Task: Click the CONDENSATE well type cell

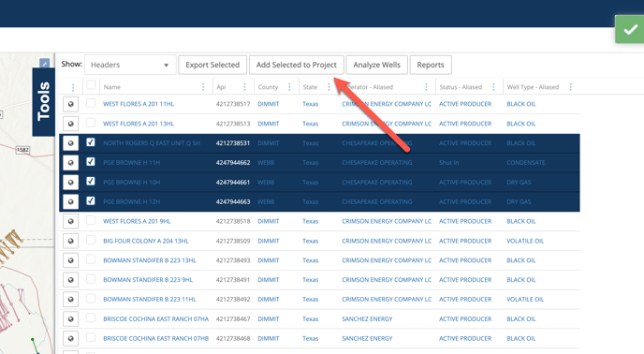Action: (526, 163)
